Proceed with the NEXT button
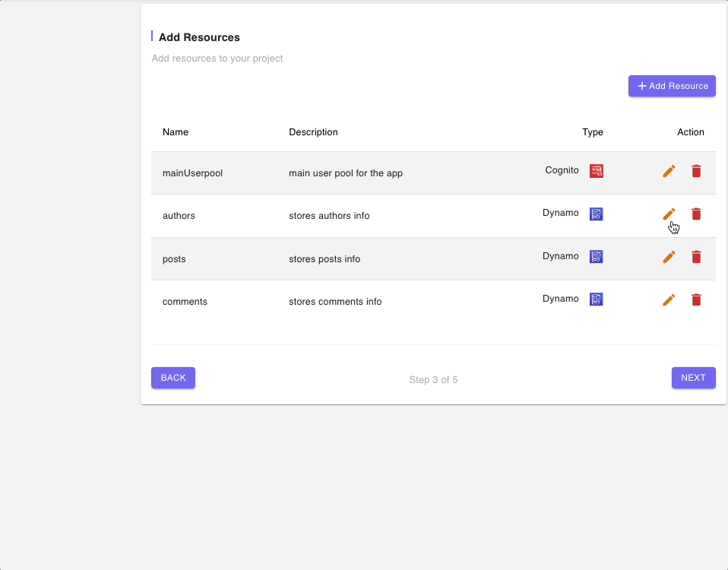 point(694,378)
